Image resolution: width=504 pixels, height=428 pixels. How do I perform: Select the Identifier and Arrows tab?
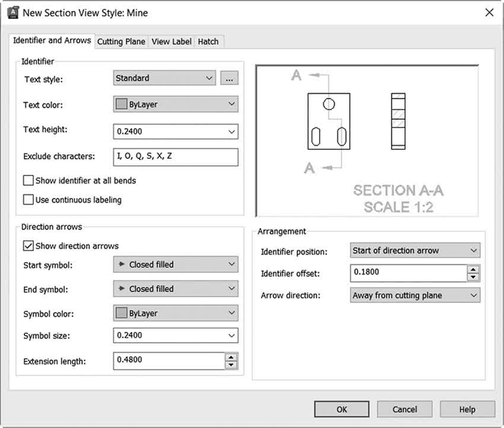point(52,40)
